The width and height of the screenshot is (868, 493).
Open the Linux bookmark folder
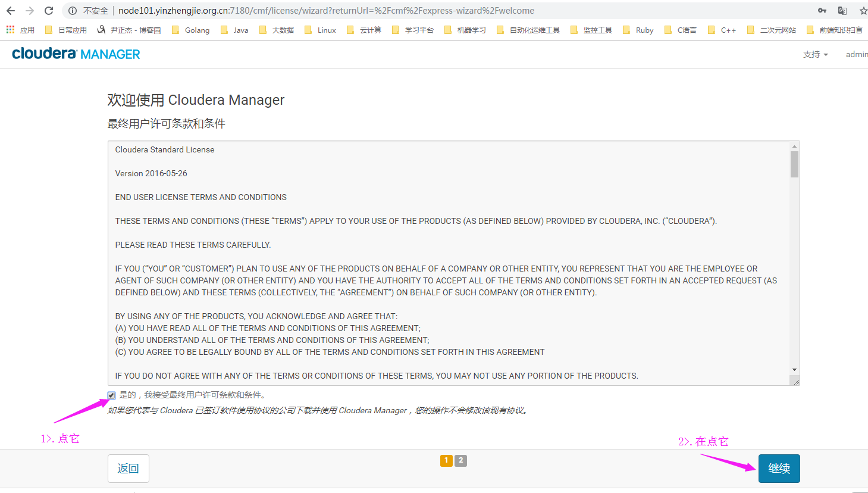[320, 30]
